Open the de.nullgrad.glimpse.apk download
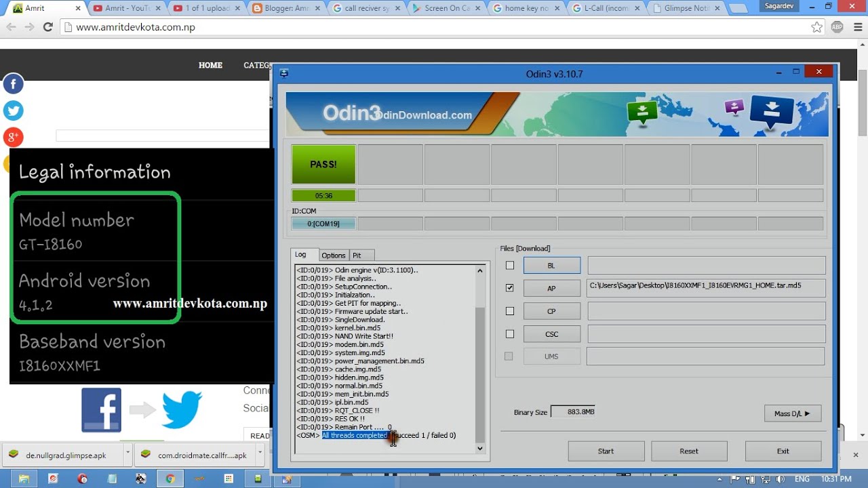Screen dimensions: 868x488 (66, 455)
